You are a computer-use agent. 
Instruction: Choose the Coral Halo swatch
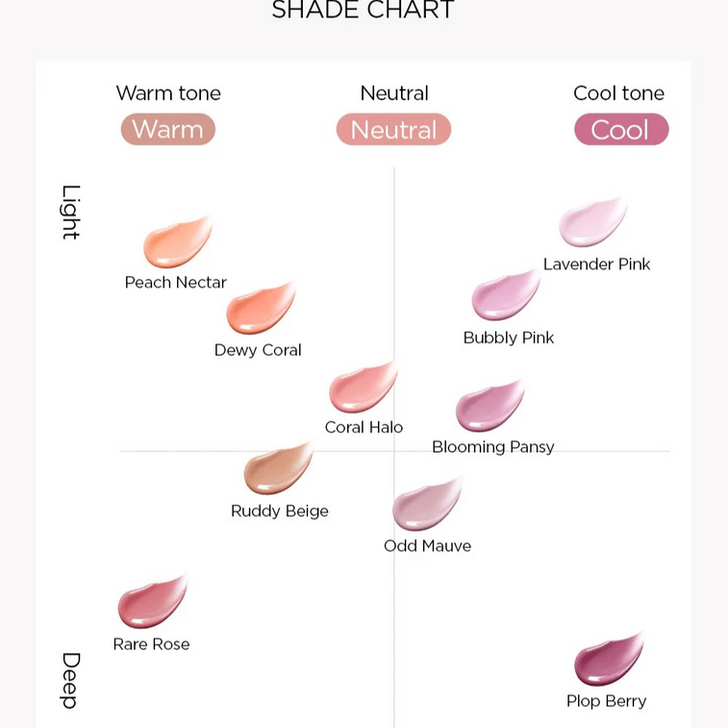tap(364, 388)
